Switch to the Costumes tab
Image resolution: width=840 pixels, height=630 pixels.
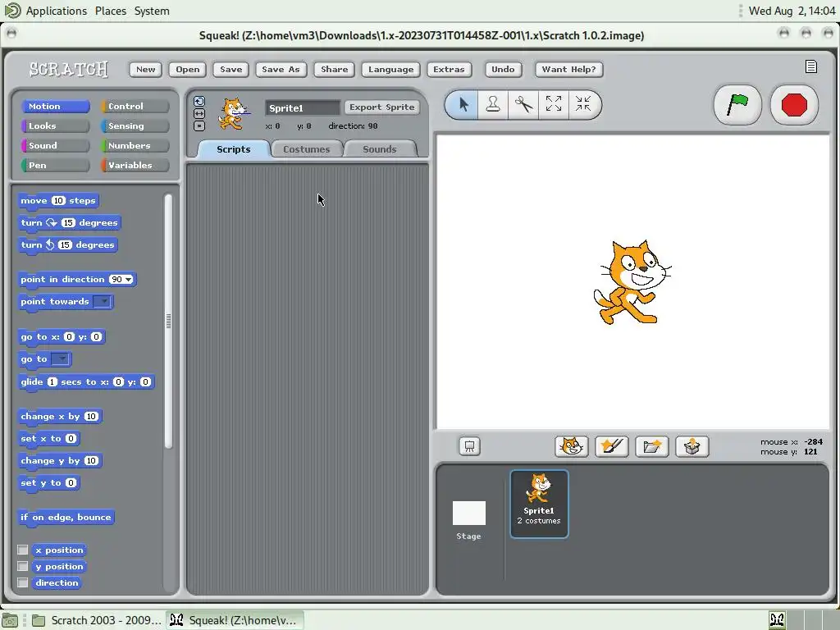click(307, 149)
